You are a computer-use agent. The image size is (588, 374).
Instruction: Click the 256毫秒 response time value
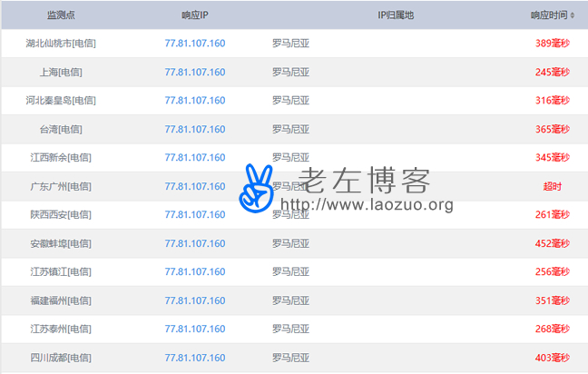click(553, 271)
